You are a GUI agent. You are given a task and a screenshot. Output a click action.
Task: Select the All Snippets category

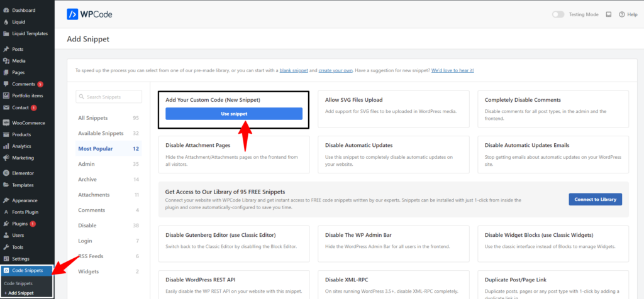pyautogui.click(x=93, y=118)
